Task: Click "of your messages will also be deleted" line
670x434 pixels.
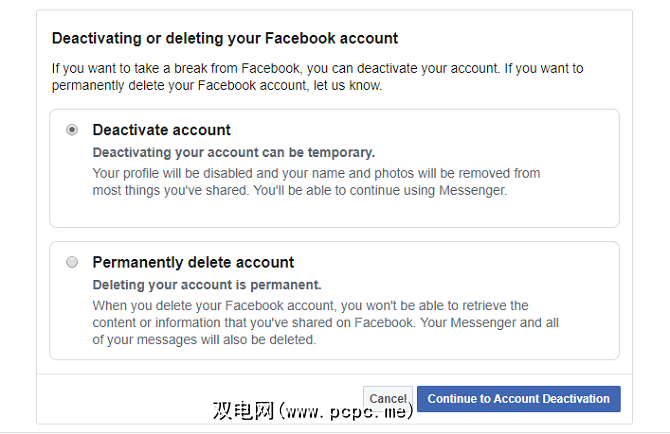Action: pos(204,340)
